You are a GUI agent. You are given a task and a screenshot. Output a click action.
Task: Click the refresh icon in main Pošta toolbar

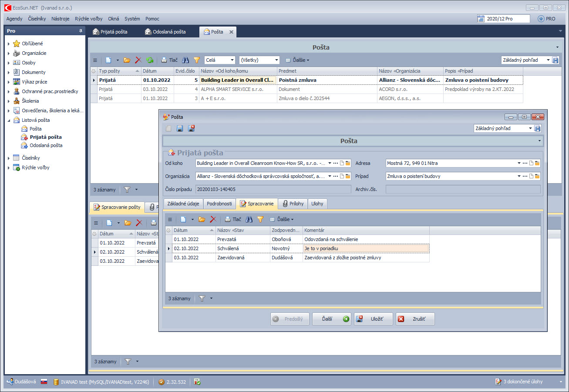[x=150, y=60]
